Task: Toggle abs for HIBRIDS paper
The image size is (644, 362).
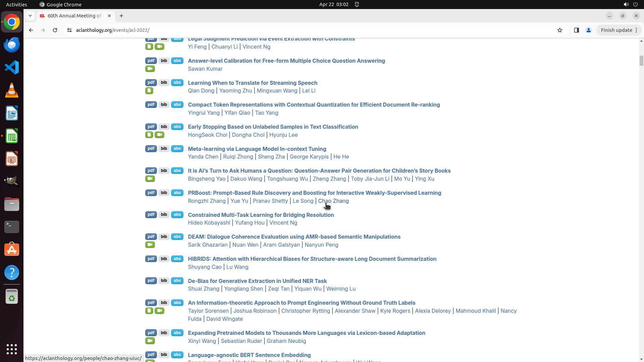Action: (x=177, y=259)
